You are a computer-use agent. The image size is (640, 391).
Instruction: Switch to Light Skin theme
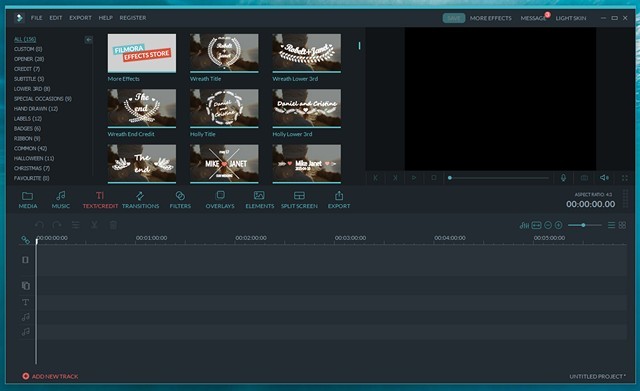coord(571,18)
